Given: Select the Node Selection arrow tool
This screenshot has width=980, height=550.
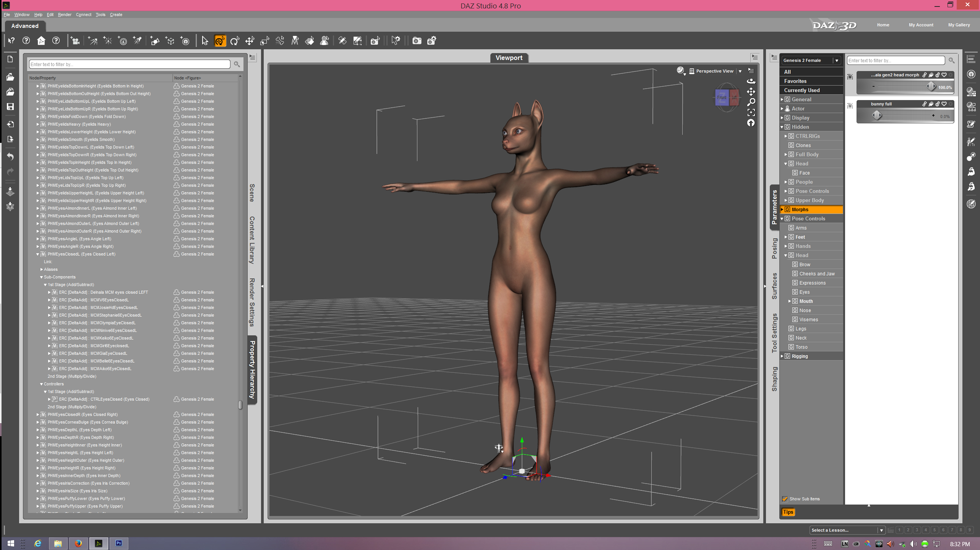Looking at the screenshot, I should (x=205, y=41).
